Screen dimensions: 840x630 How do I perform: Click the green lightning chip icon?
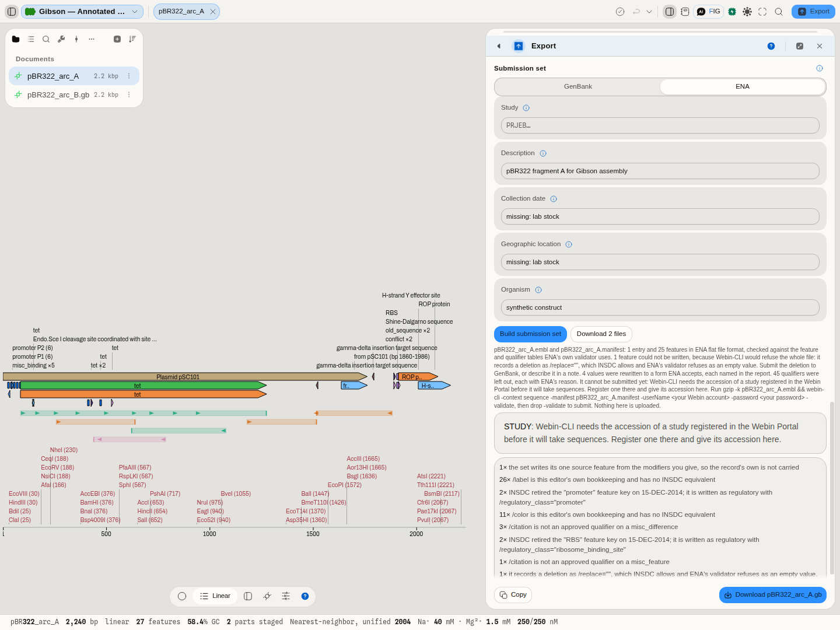click(x=732, y=12)
